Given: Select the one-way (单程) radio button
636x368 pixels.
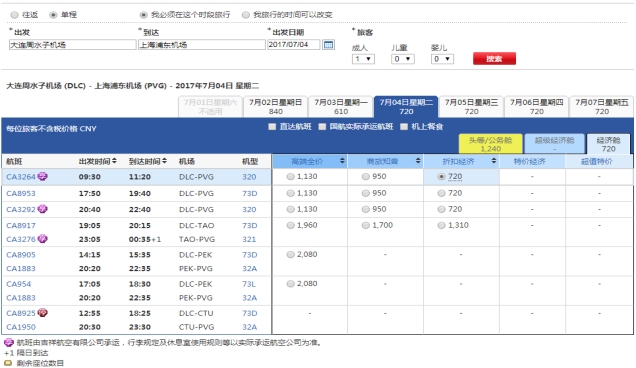Looking at the screenshot, I should [x=53, y=15].
